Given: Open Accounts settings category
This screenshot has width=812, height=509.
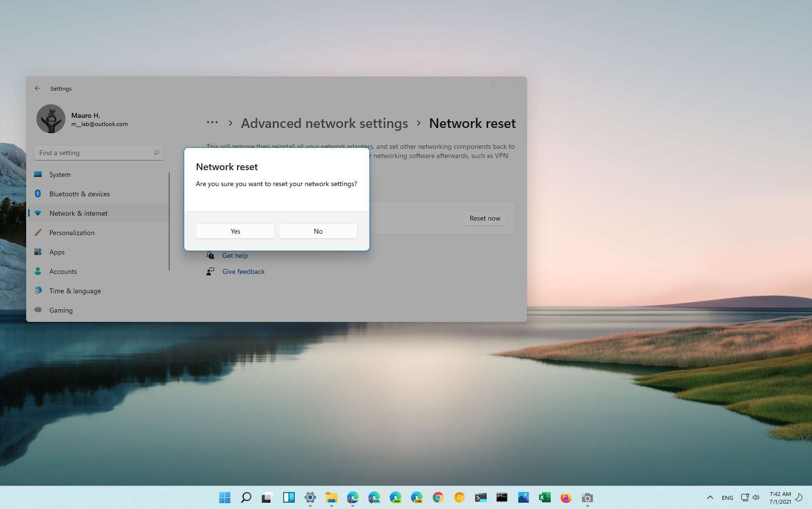Looking at the screenshot, I should tap(99, 271).
